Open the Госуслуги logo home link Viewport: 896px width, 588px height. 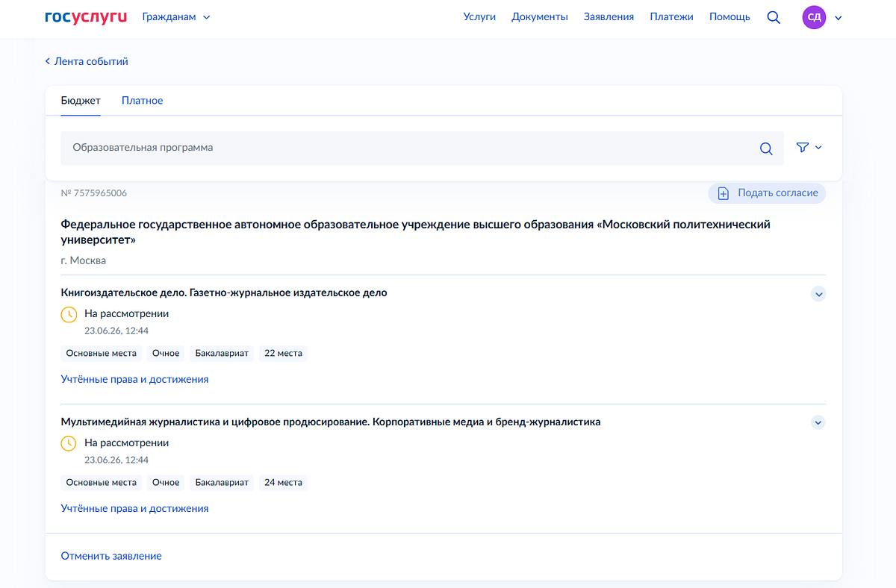click(86, 16)
